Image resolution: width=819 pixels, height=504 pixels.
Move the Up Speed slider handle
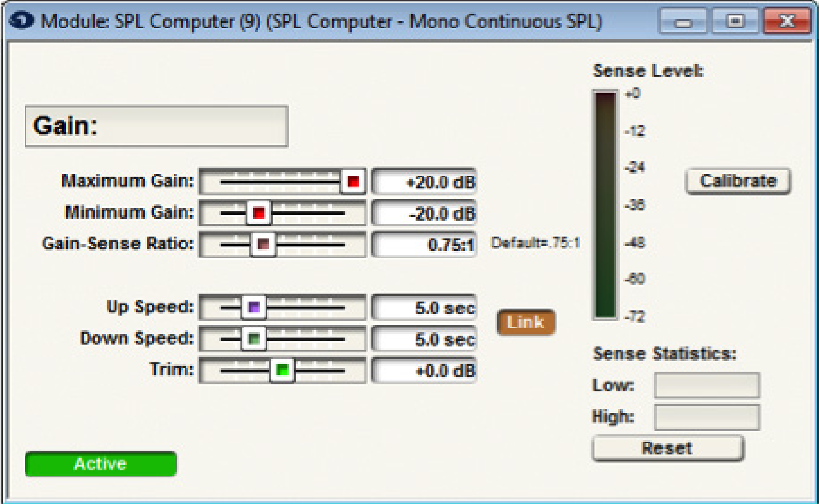[x=254, y=307]
